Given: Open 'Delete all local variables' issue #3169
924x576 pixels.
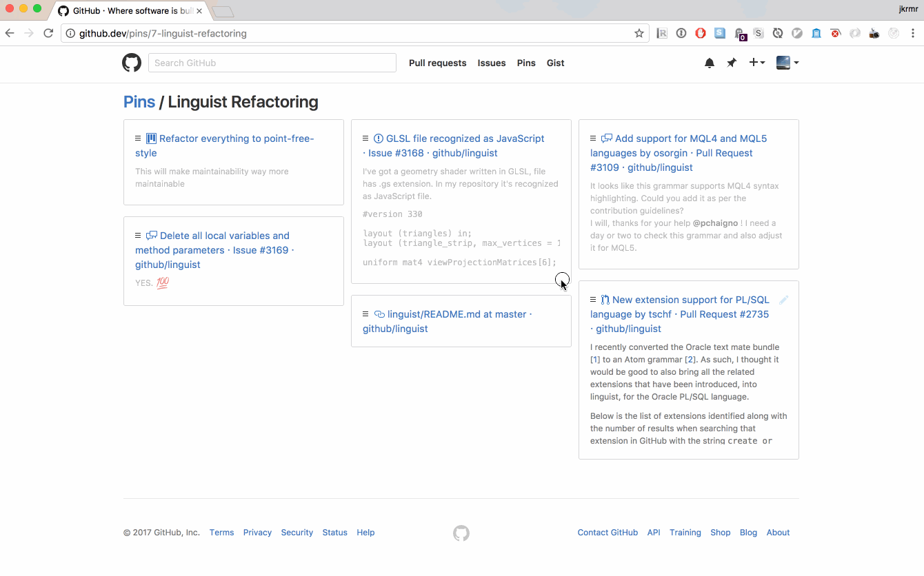Looking at the screenshot, I should point(214,250).
